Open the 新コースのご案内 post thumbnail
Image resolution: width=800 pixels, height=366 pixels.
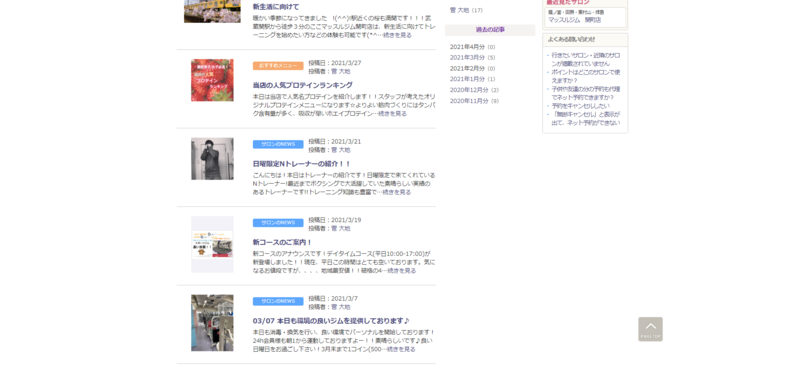coord(212,244)
